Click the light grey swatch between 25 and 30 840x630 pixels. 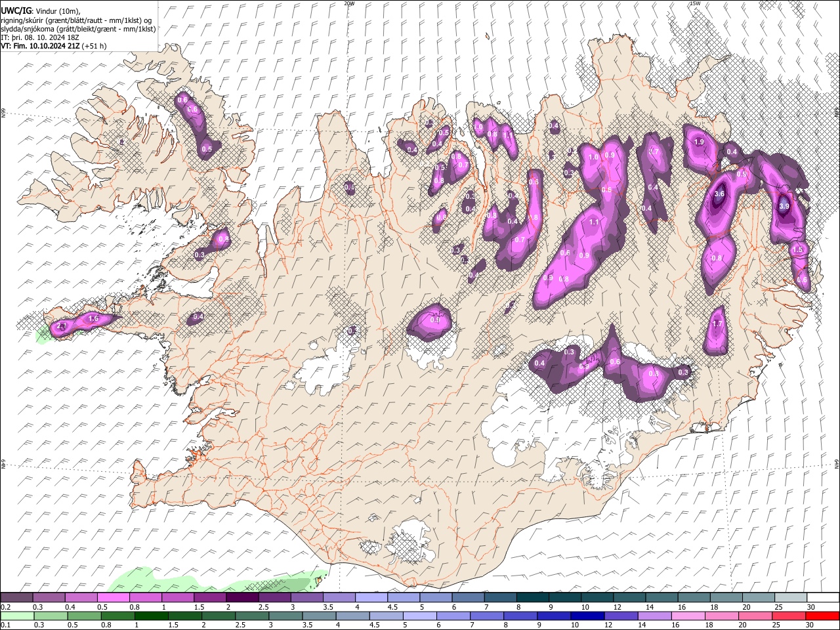(x=790, y=598)
